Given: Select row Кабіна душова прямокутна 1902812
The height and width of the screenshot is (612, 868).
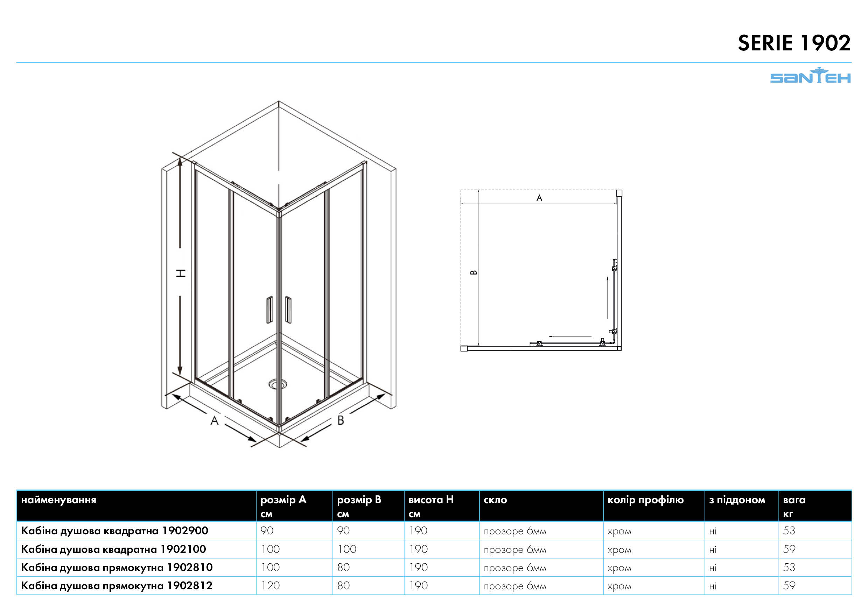Looking at the screenshot, I should pos(117,585).
